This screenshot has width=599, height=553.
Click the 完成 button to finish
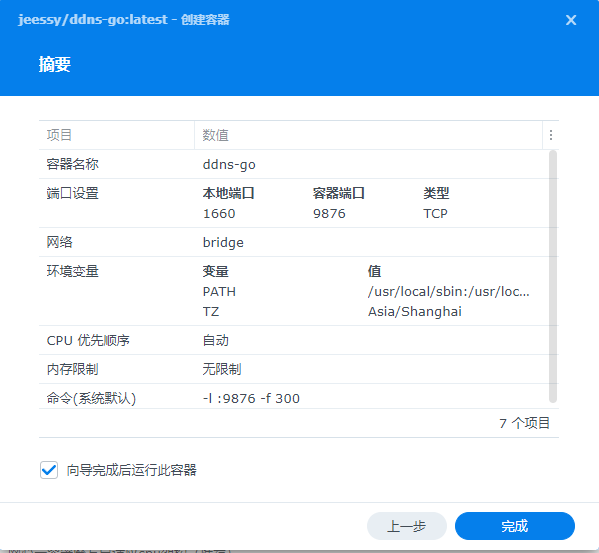tap(515, 526)
